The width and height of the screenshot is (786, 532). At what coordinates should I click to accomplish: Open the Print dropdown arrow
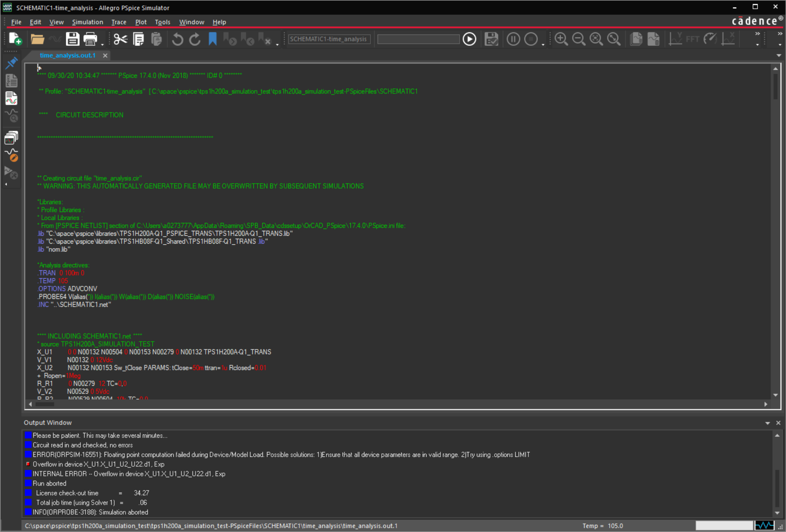pyautogui.click(x=102, y=44)
